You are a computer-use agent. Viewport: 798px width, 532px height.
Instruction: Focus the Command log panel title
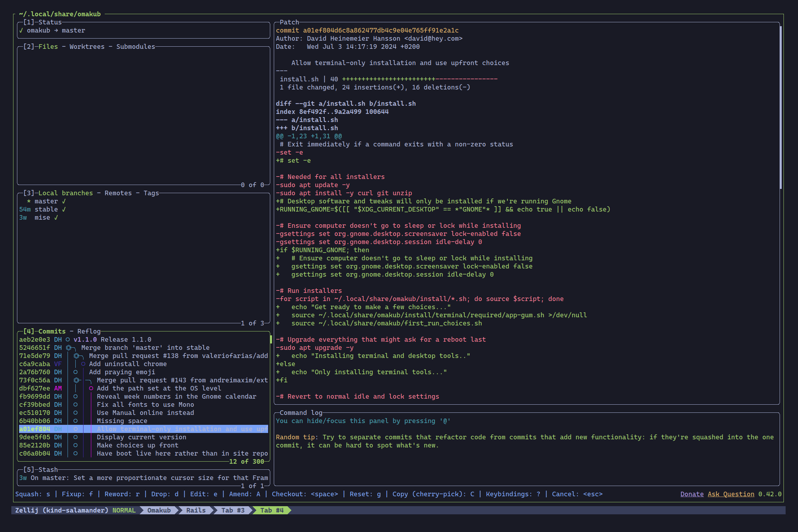[x=301, y=413]
